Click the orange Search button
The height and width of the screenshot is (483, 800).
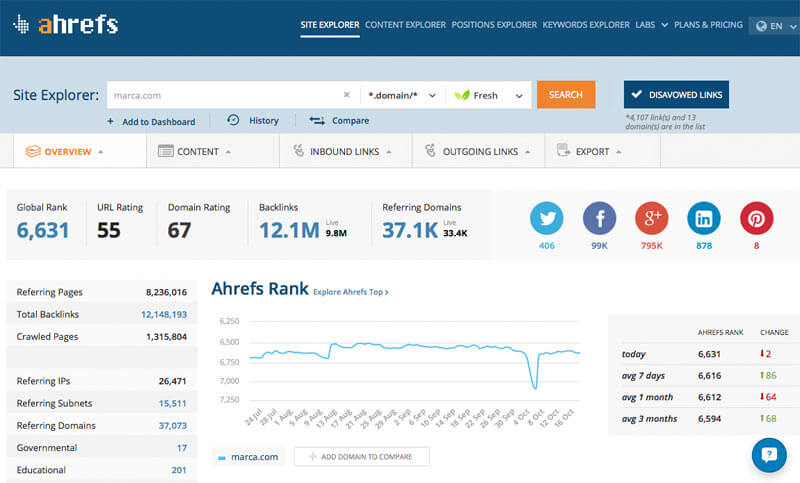[566, 94]
